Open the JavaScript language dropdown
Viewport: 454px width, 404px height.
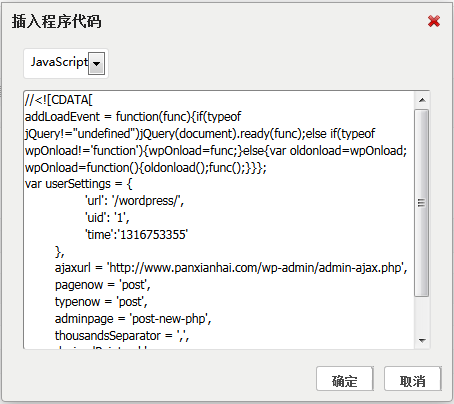pos(97,63)
